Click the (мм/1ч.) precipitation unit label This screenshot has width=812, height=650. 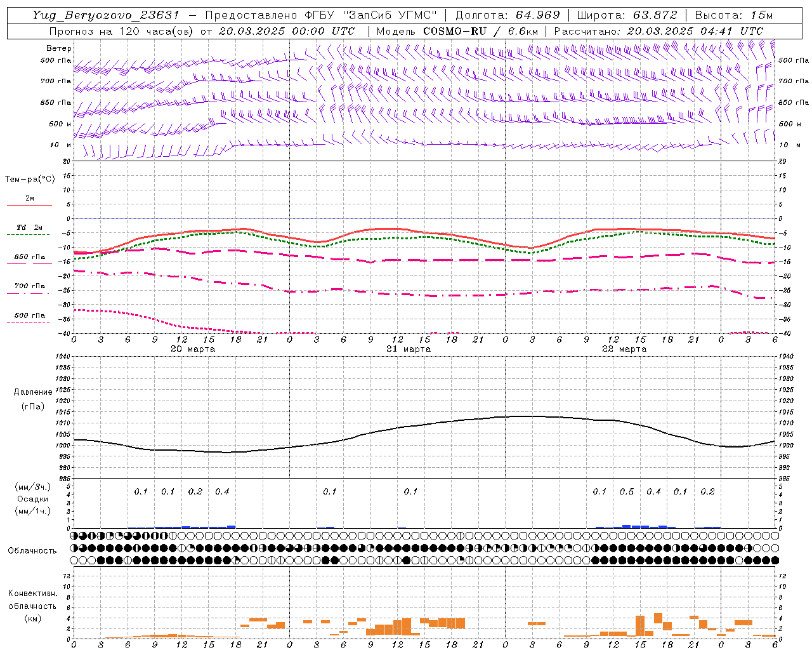point(33,511)
